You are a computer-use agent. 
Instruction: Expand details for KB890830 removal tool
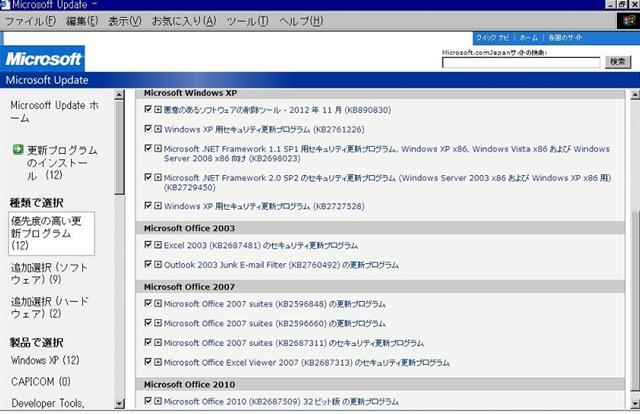(x=158, y=109)
